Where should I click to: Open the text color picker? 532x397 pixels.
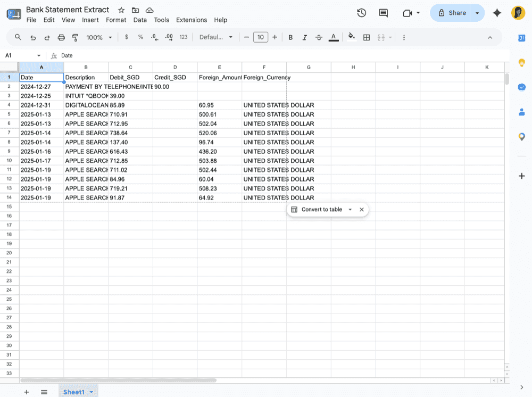(334, 37)
